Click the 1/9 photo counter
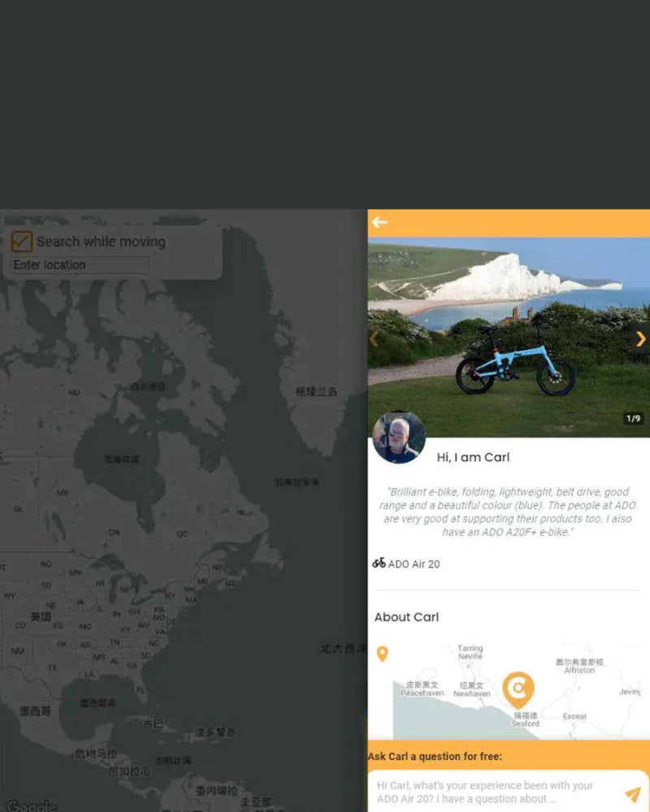This screenshot has height=812, width=650. click(633, 418)
